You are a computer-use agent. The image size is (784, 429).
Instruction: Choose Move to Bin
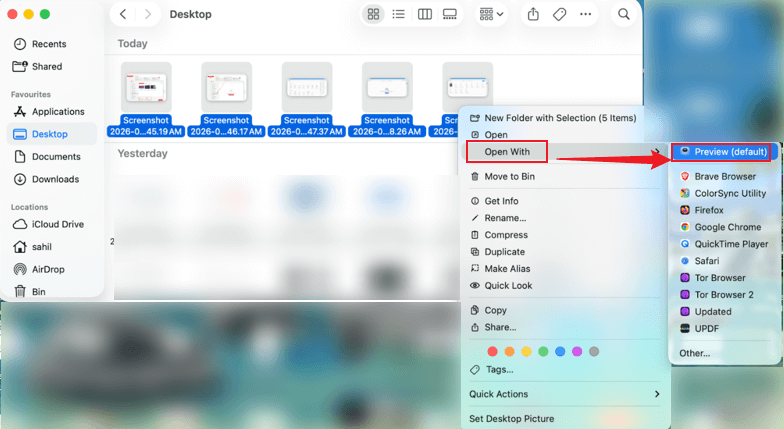(x=509, y=176)
